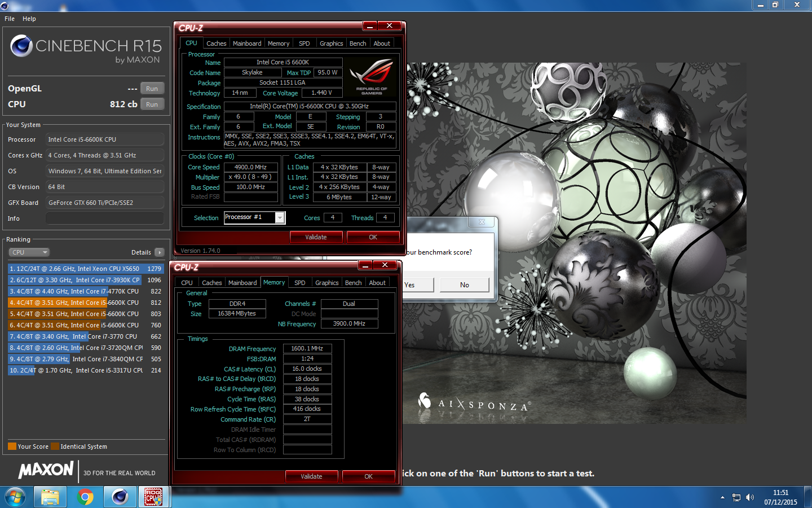Select ranking row Xeon X5650 1279
812x508 pixels.
pyautogui.click(x=86, y=269)
